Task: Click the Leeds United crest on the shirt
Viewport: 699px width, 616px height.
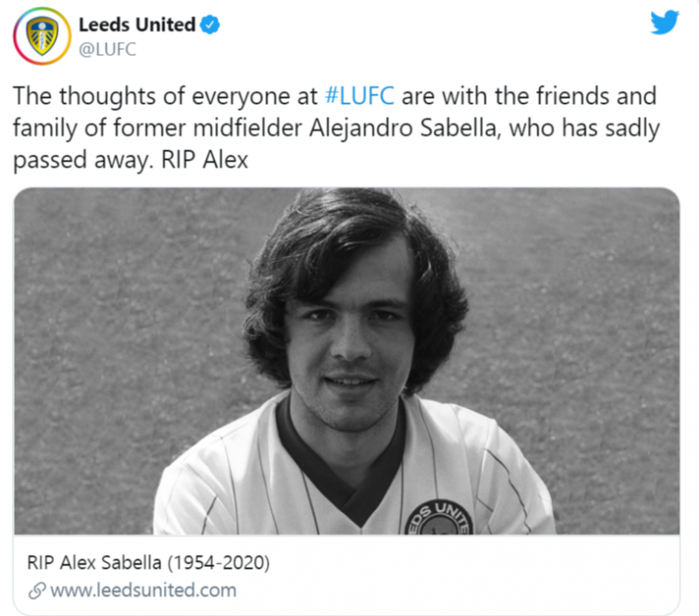Action: point(438,517)
